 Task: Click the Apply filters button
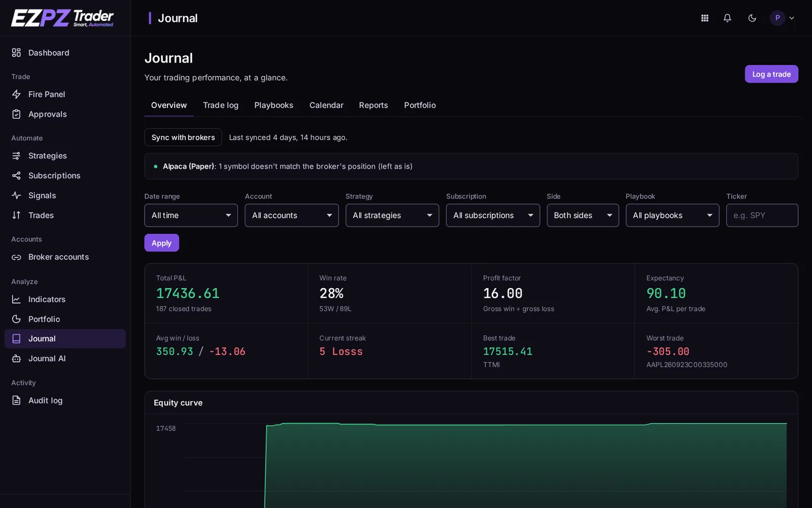161,243
